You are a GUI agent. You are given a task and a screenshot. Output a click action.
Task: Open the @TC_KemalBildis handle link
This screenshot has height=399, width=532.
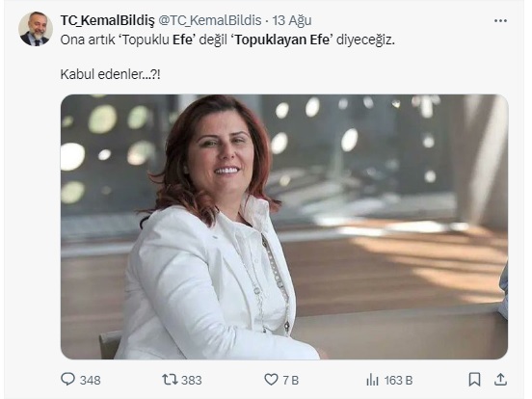[210, 20]
